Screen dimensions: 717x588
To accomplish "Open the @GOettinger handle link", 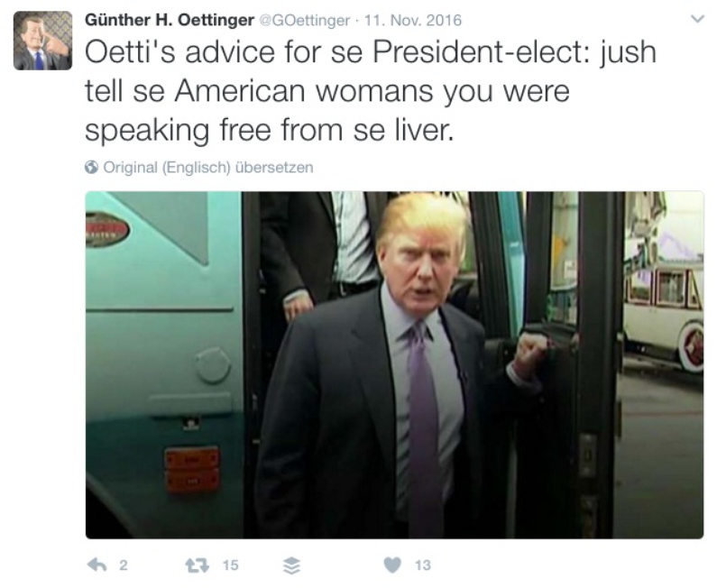I will click(x=305, y=21).
